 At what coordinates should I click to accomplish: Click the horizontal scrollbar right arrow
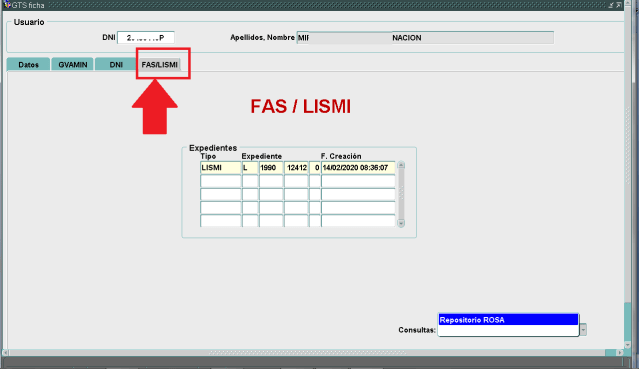click(x=620, y=352)
